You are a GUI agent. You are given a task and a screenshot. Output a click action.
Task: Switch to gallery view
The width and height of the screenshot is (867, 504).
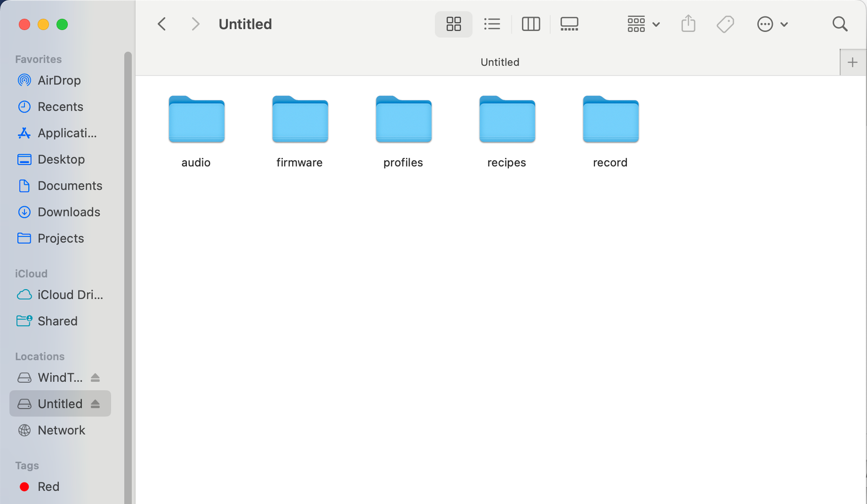tap(570, 24)
